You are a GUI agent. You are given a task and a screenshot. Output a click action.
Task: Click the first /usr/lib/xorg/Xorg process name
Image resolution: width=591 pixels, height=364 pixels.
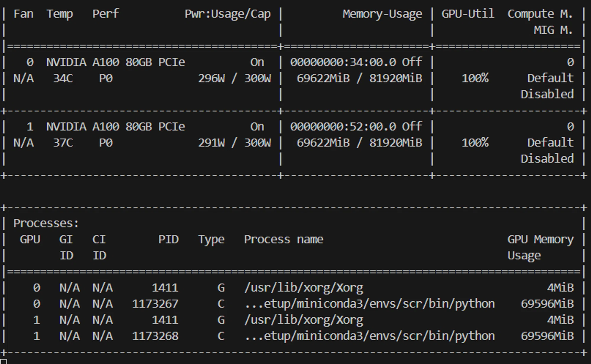[x=304, y=288]
